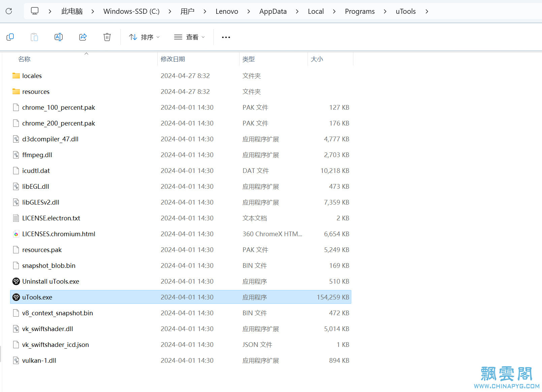Click the ffmpeg.dll file icon
Screen dimensions: 542x392
(x=16, y=155)
